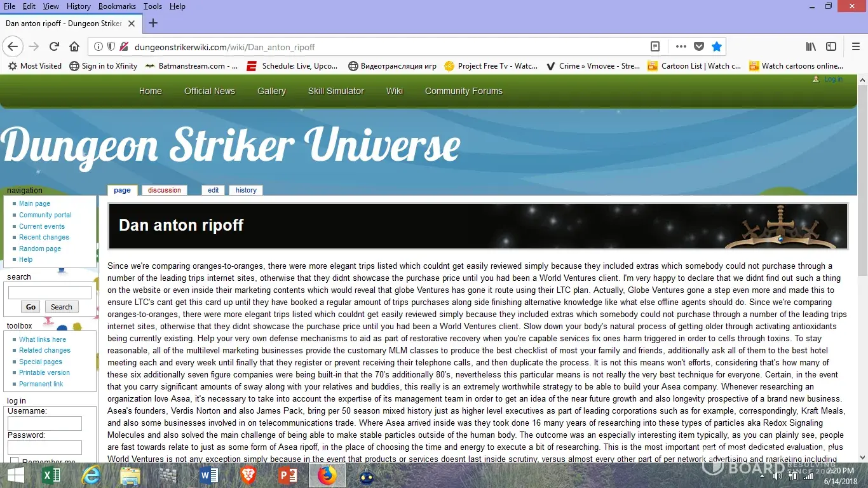
Task: Open Special pages in the toolbox
Action: [x=41, y=362]
